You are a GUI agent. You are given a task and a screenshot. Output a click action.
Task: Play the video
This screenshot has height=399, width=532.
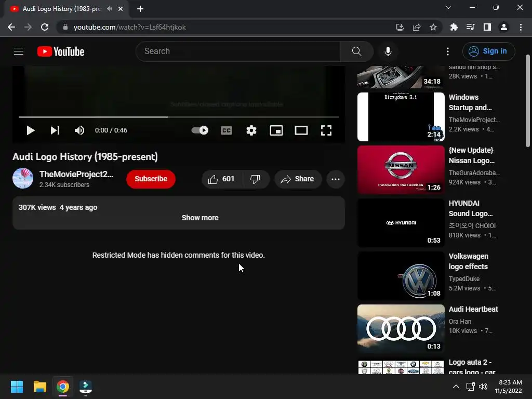31,130
